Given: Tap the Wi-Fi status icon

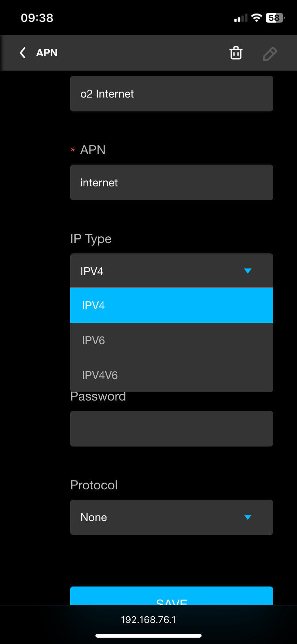Looking at the screenshot, I should [x=257, y=18].
